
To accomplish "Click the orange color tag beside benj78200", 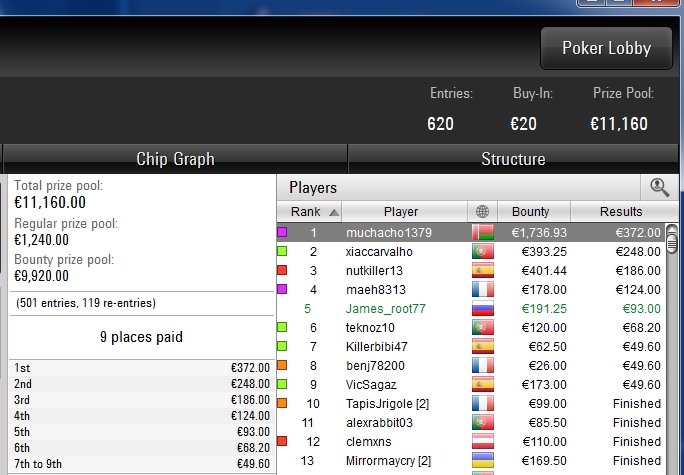I will click(282, 365).
